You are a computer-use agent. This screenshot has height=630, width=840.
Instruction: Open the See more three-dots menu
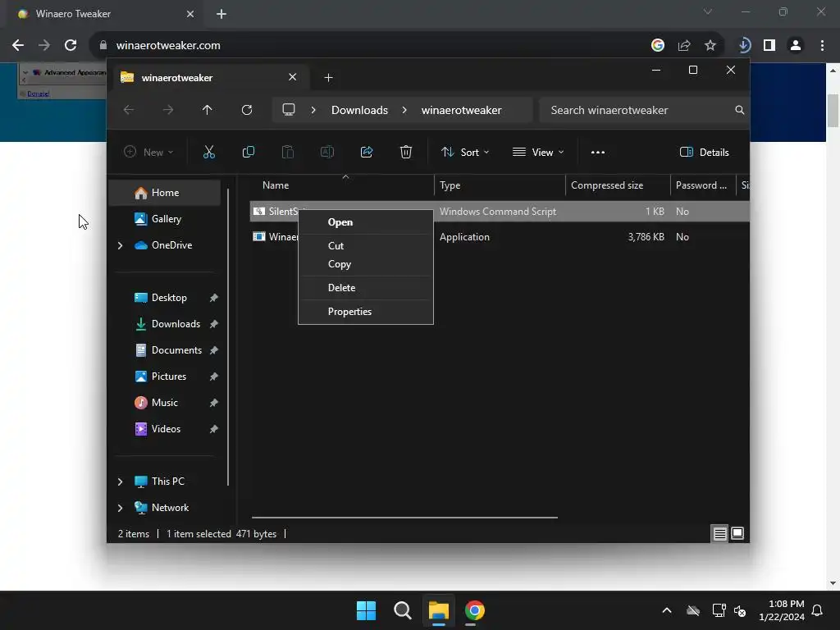pyautogui.click(x=598, y=152)
